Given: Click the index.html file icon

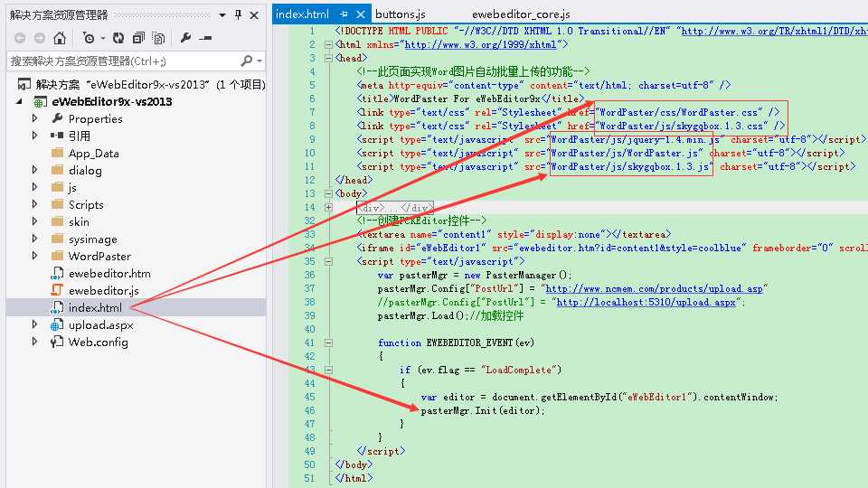Looking at the screenshot, I should click(x=57, y=307).
